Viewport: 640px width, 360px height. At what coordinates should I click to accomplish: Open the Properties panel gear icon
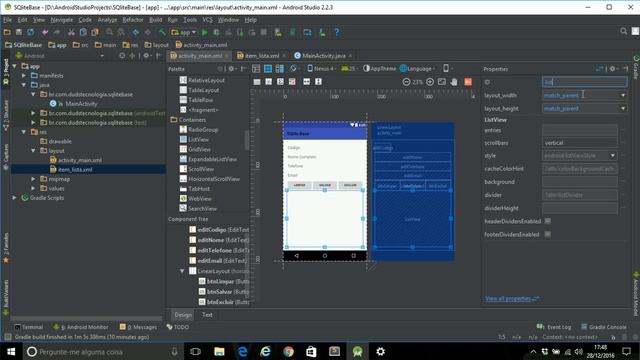[612, 69]
